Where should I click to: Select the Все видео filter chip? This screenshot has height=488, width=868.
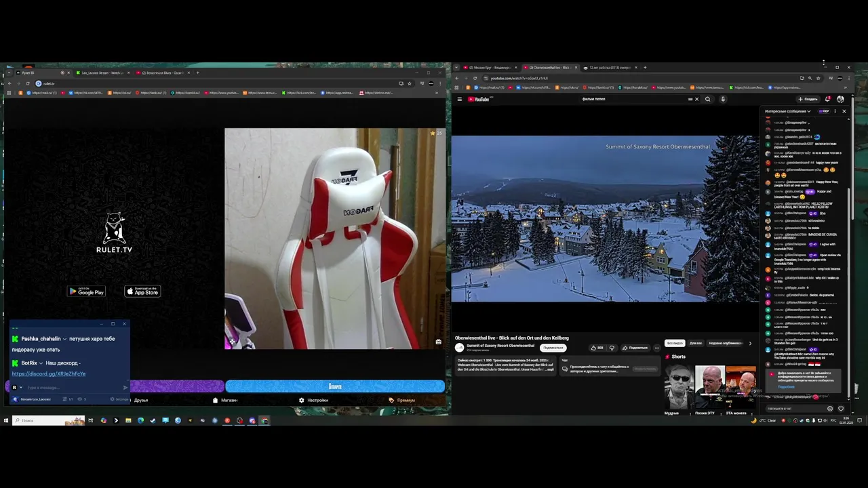coord(674,343)
